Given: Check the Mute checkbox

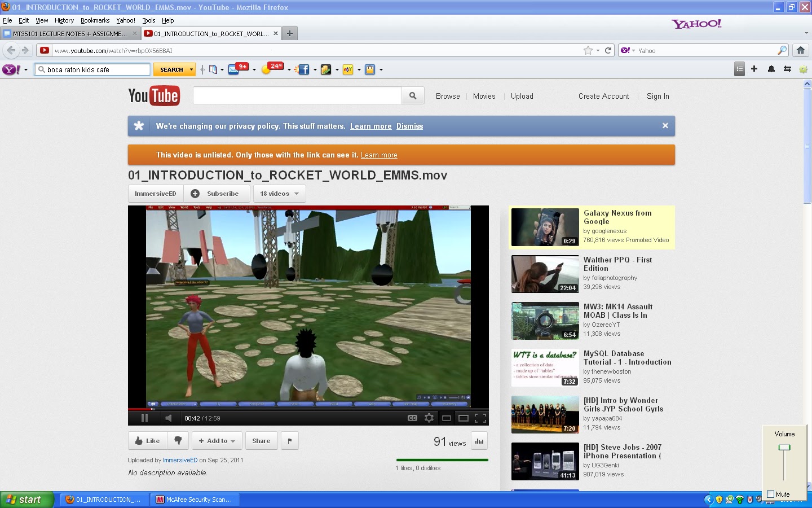Looking at the screenshot, I should pos(771,494).
